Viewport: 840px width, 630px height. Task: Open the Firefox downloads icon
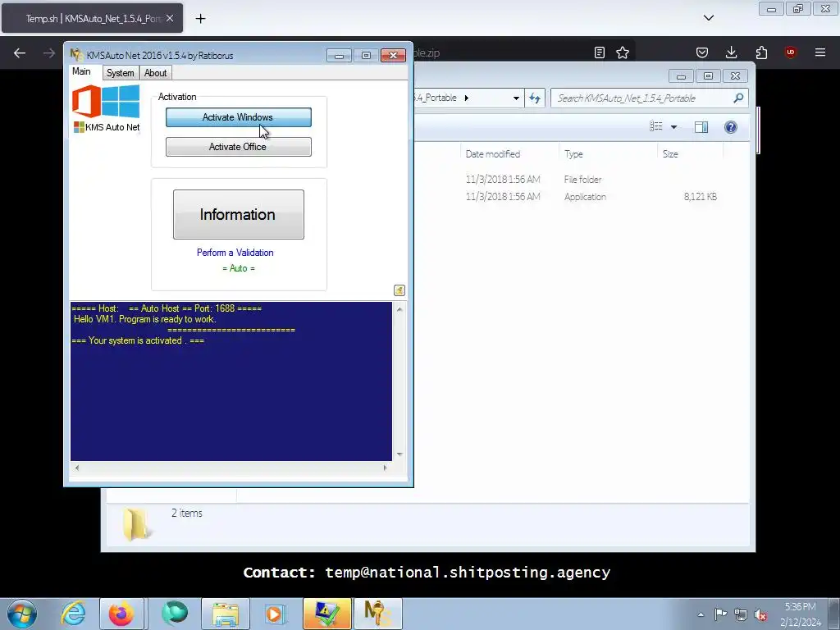click(731, 52)
